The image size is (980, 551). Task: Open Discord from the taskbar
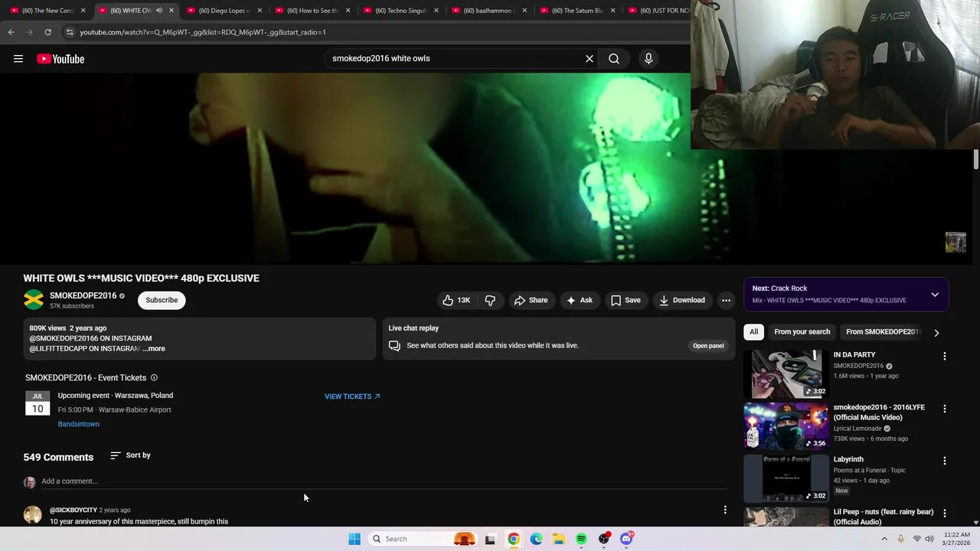pyautogui.click(x=626, y=539)
